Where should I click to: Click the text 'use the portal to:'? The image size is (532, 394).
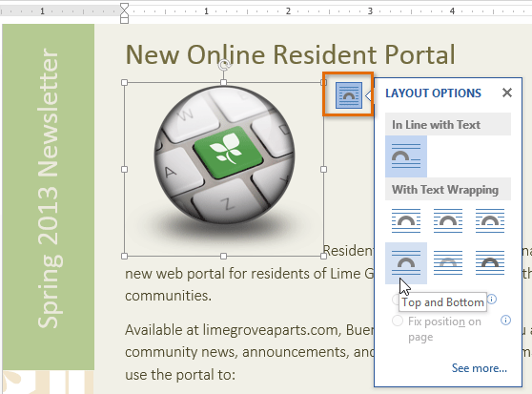[180, 375]
